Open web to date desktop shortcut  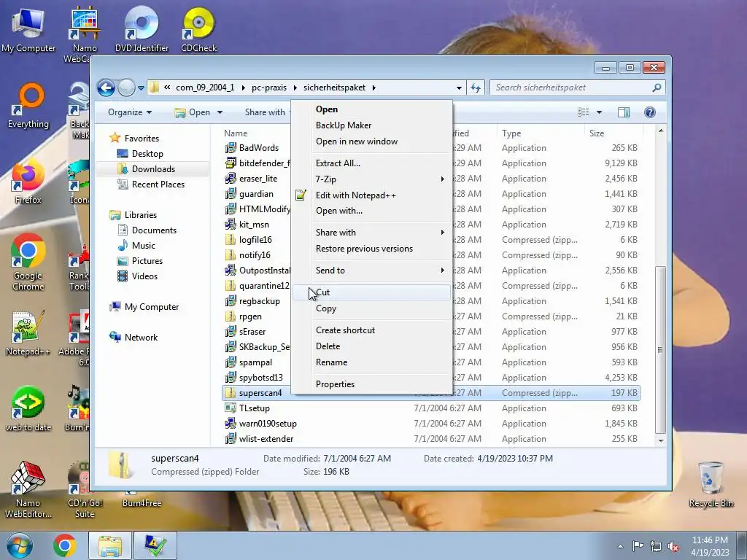coord(28,408)
